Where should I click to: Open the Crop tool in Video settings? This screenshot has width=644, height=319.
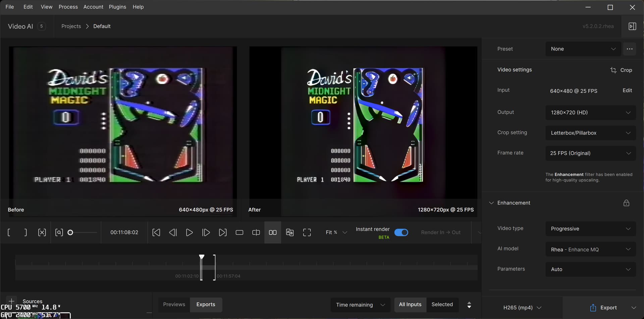point(621,70)
